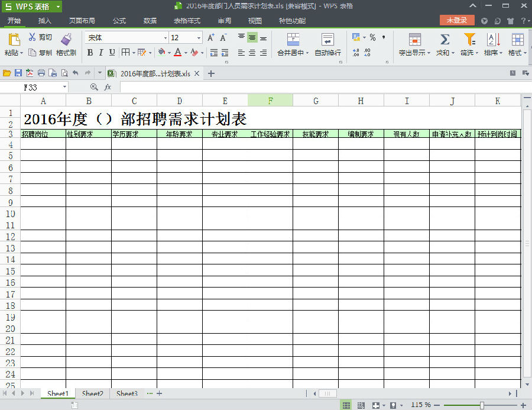Switch to the 公式 (Formulas) tab
The image size is (532, 410).
[x=119, y=21]
